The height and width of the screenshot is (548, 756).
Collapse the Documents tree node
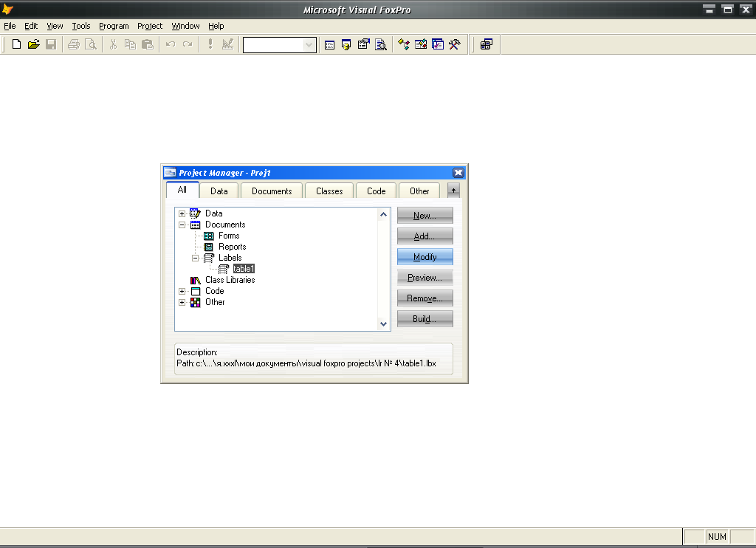point(182,225)
